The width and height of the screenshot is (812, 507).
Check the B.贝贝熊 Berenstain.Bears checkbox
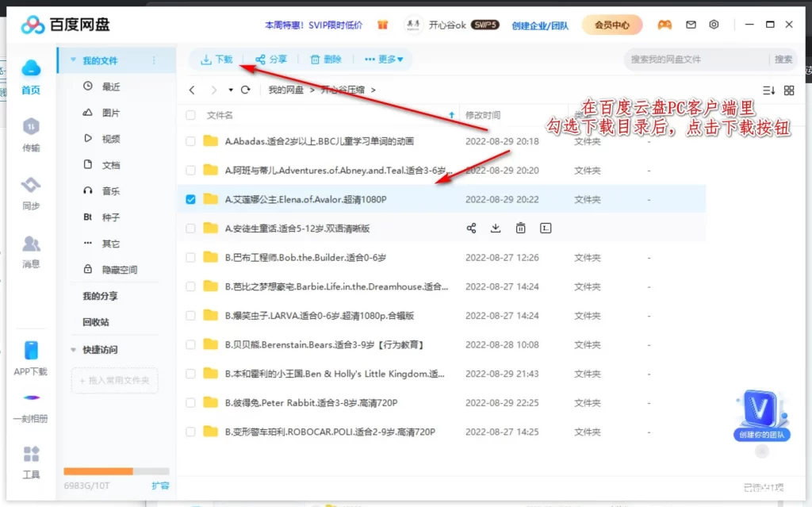point(190,344)
